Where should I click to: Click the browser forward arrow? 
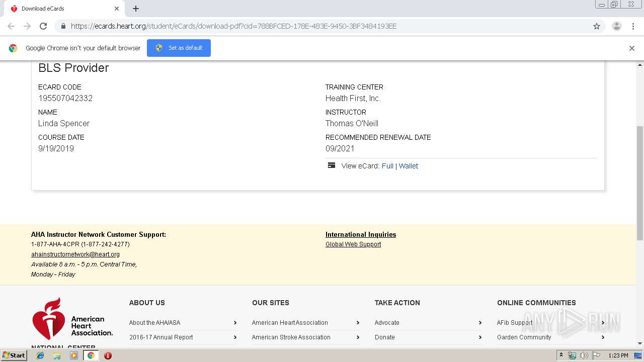(x=27, y=26)
